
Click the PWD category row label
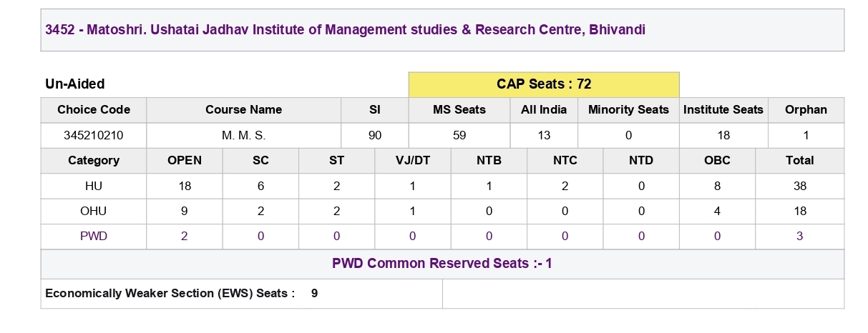[x=94, y=237]
